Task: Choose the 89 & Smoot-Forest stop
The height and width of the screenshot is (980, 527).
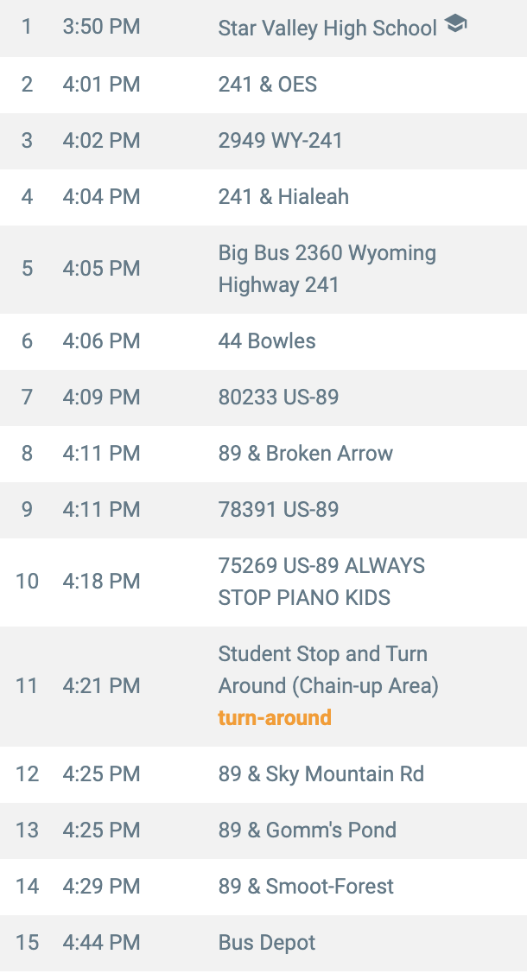Action: point(306,887)
